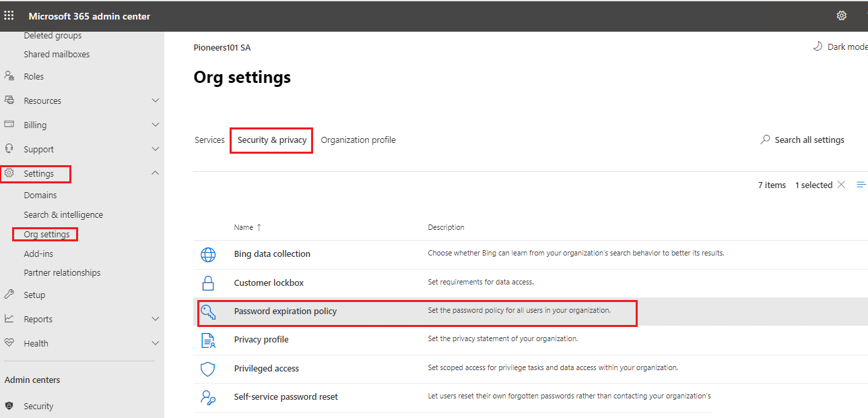The width and height of the screenshot is (868, 418).
Task: Open Search & intelligence settings
Action: tap(63, 214)
